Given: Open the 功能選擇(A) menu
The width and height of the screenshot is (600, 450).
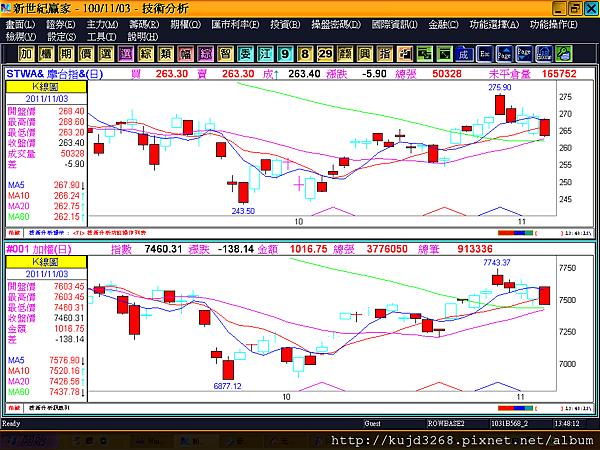Looking at the screenshot, I should coord(494,24).
